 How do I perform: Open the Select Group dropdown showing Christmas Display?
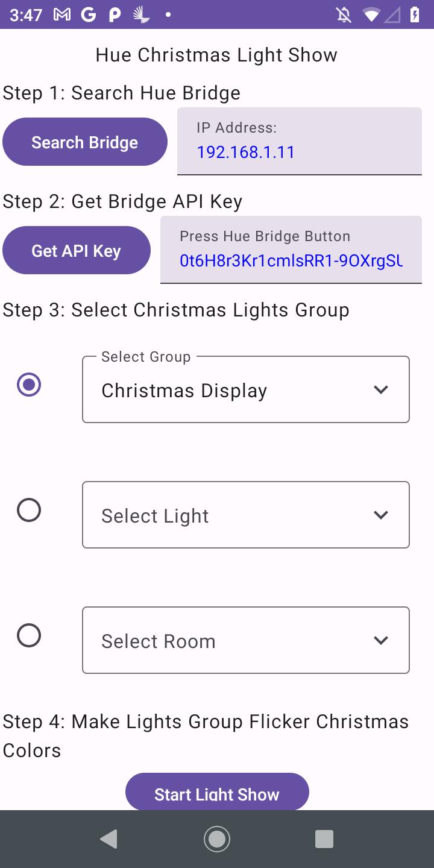(x=246, y=389)
